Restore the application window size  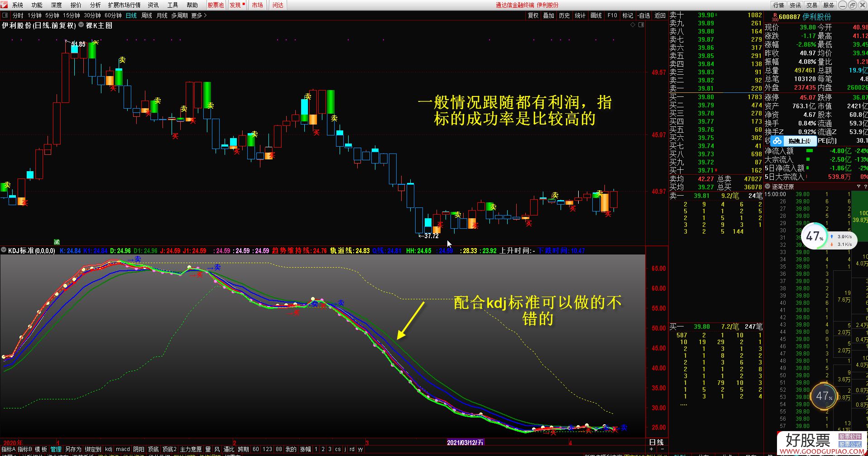852,5
